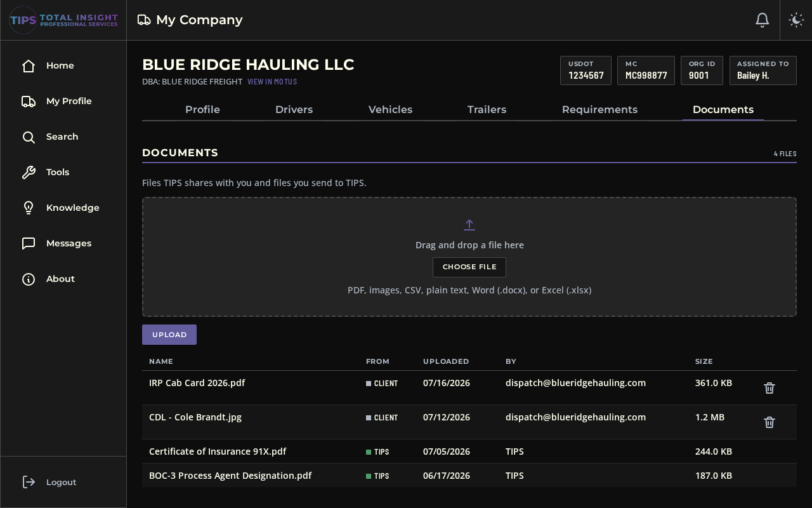
Task: Click the Logout arrow icon
Action: point(29,483)
